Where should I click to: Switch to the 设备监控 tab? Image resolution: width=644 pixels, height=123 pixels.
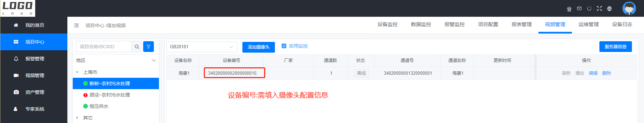(x=388, y=24)
